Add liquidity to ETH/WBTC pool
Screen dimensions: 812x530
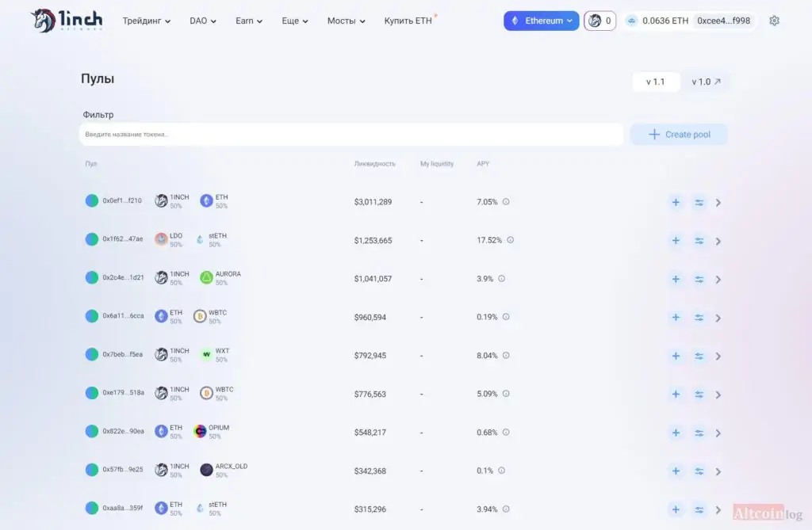click(676, 318)
